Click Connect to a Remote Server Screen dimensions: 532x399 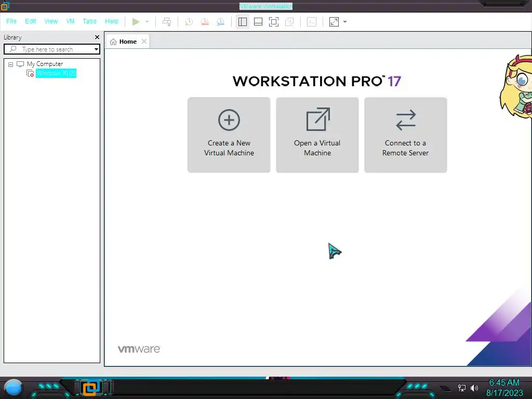405,135
